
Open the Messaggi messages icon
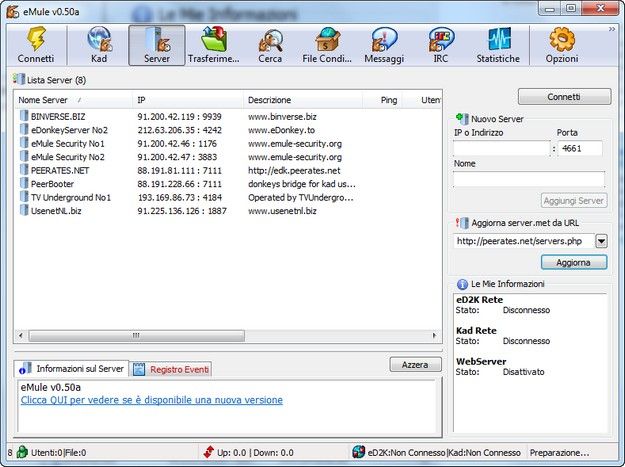click(384, 39)
